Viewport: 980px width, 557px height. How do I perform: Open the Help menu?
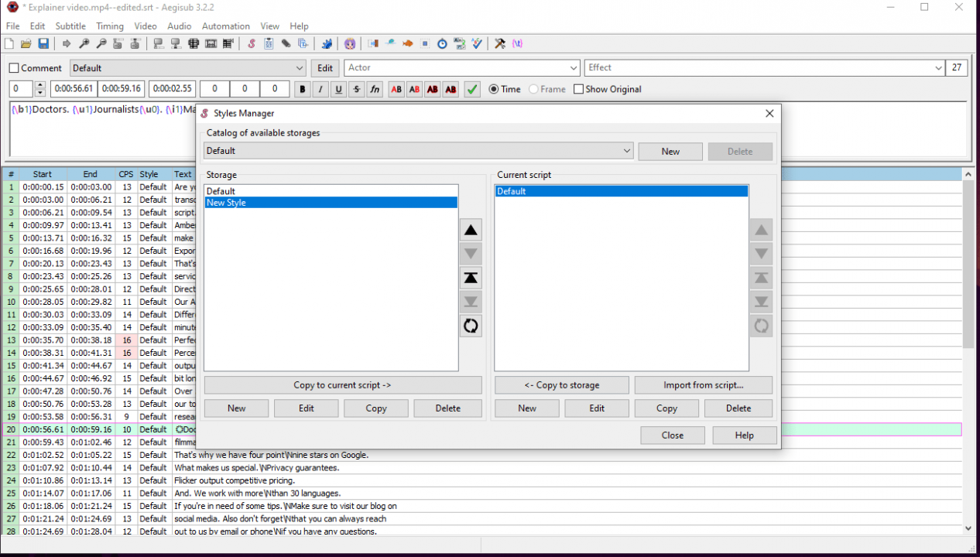(x=299, y=26)
